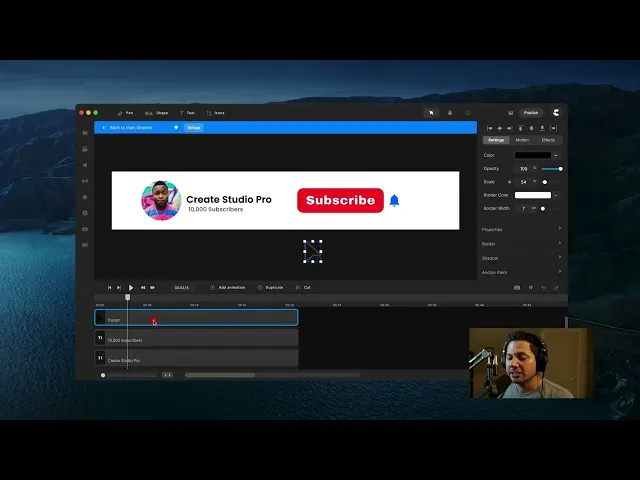Click the Cut button

coord(303,288)
